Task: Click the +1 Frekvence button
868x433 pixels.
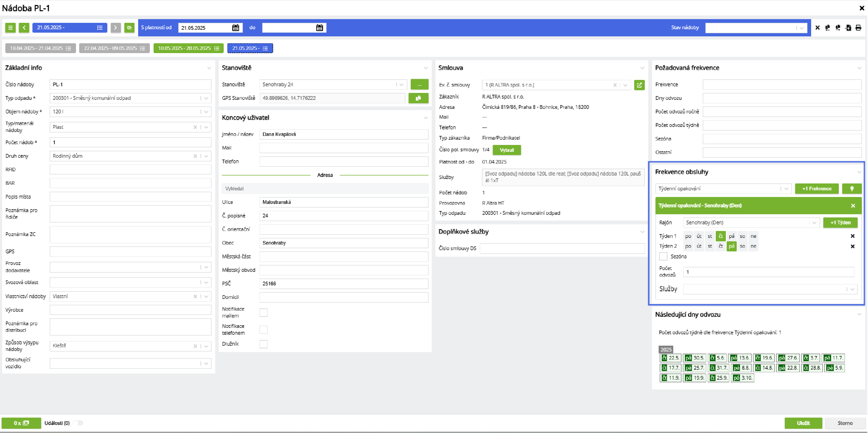Action: point(816,188)
